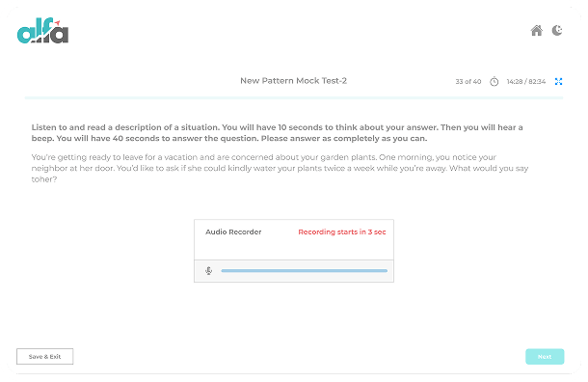Click the 'New Pattern Mock Test-2' title
The height and width of the screenshot is (382, 588).
point(293,81)
